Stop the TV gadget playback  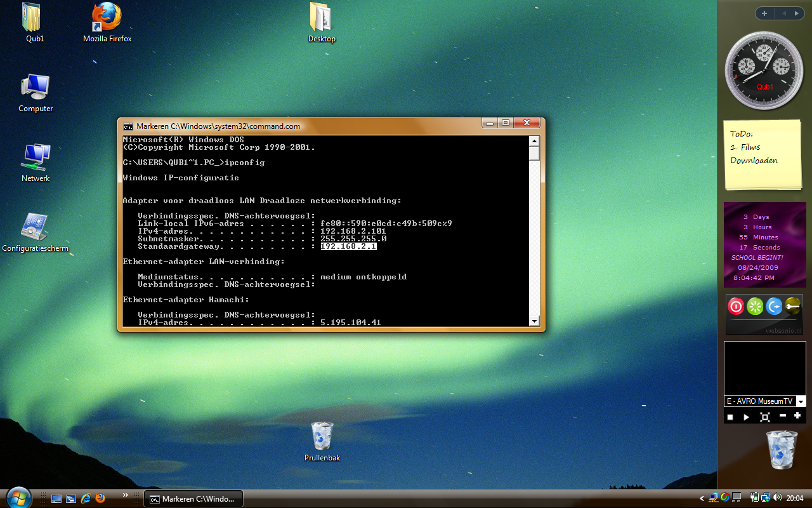click(x=730, y=417)
